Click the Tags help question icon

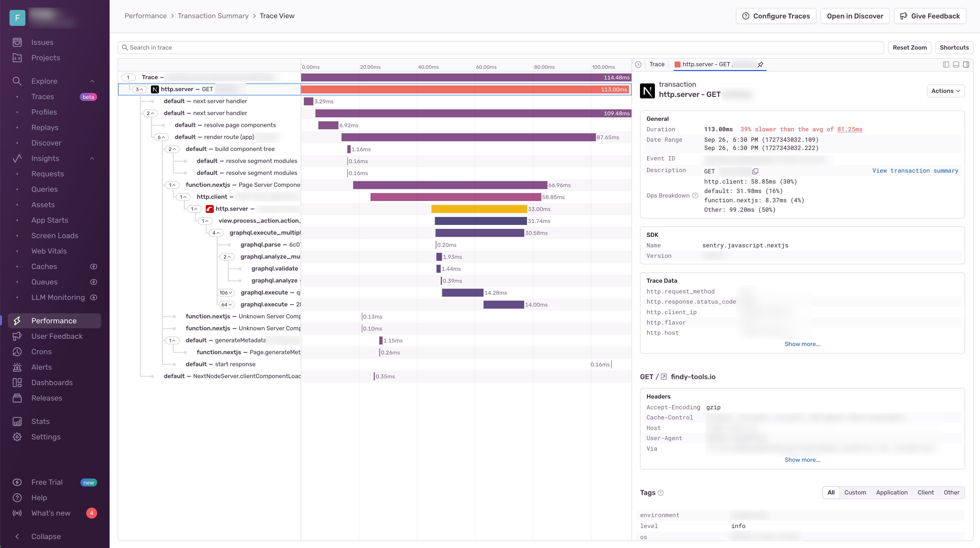click(661, 493)
